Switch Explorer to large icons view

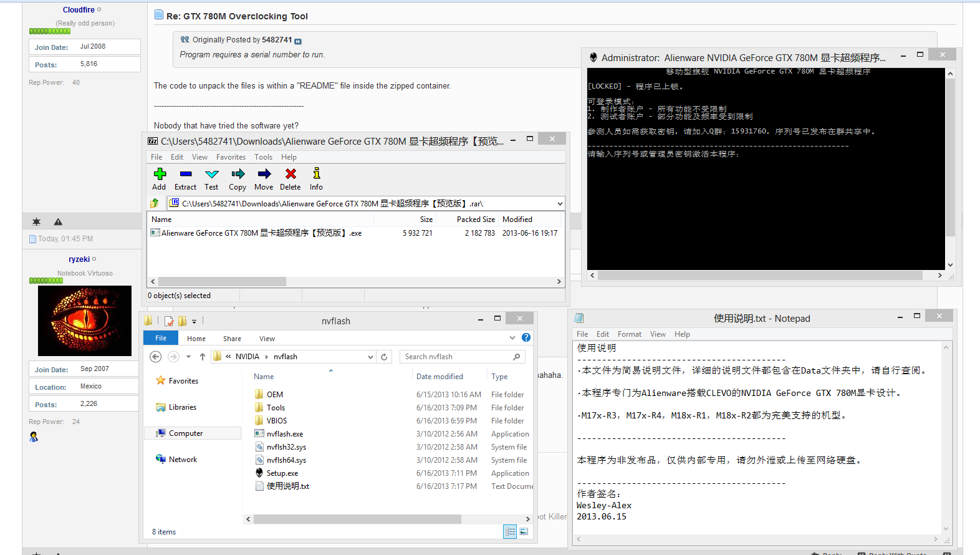pos(524,531)
